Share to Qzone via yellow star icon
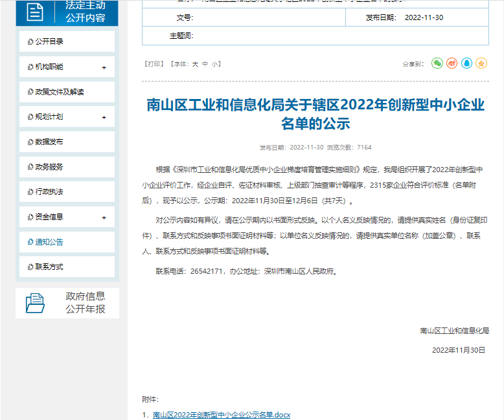Screen dimensions: 504x420 coord(481,63)
